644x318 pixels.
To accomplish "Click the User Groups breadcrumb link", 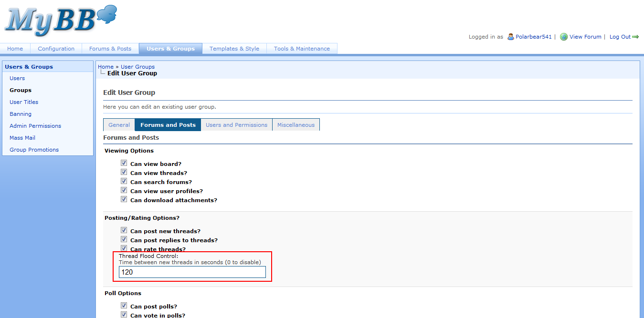I will pos(137,67).
